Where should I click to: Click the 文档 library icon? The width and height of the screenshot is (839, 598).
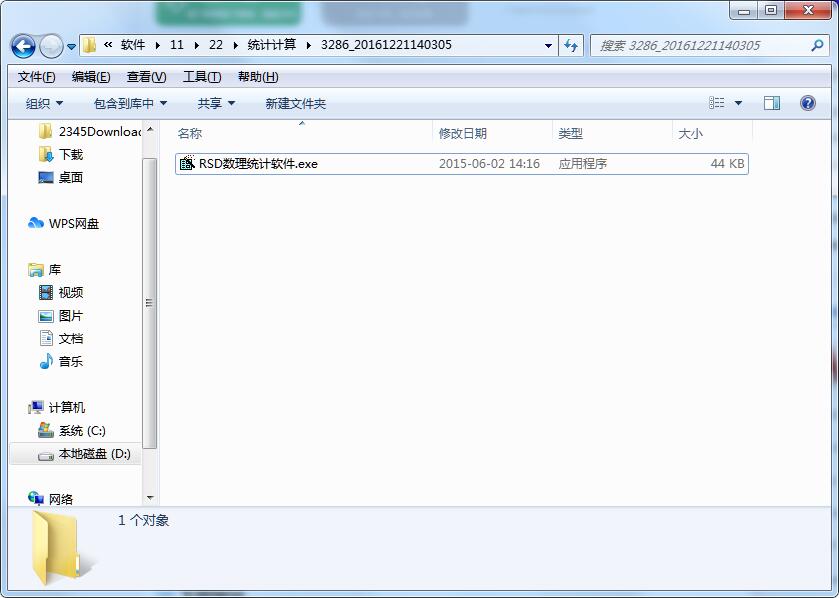click(x=46, y=339)
